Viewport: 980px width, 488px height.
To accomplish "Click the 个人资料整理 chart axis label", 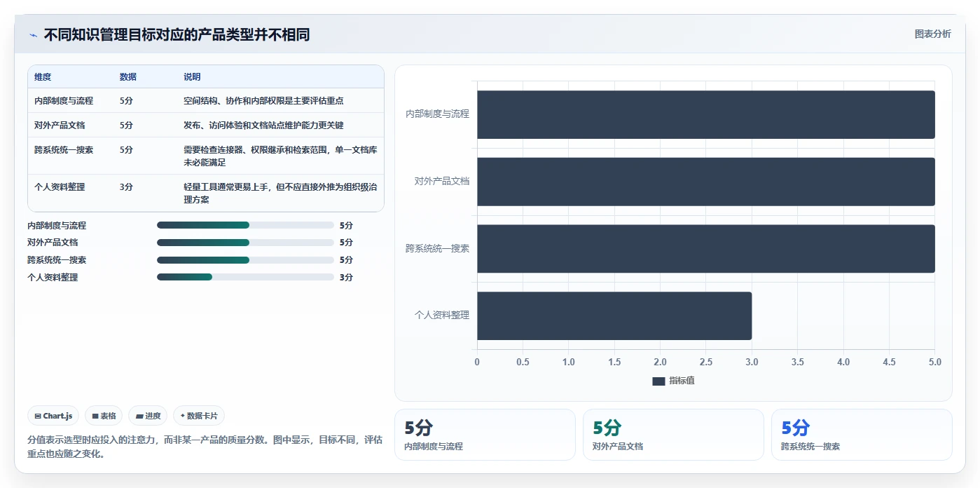I will tap(441, 316).
